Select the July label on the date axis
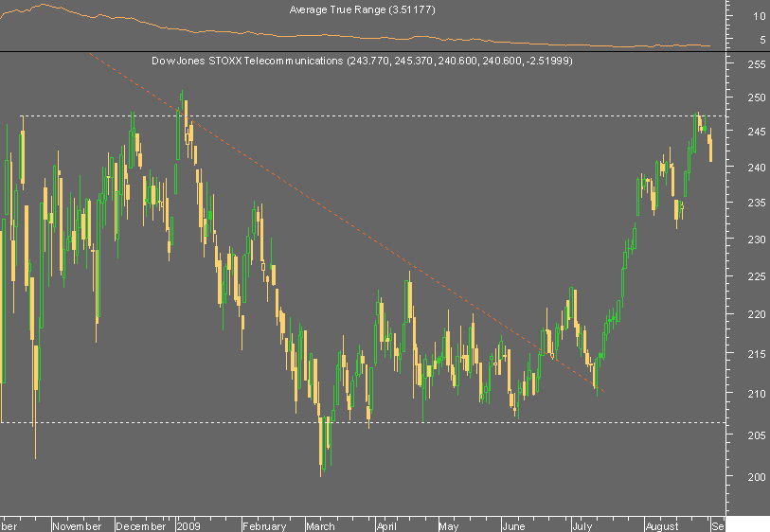770x532 pixels. pyautogui.click(x=582, y=526)
